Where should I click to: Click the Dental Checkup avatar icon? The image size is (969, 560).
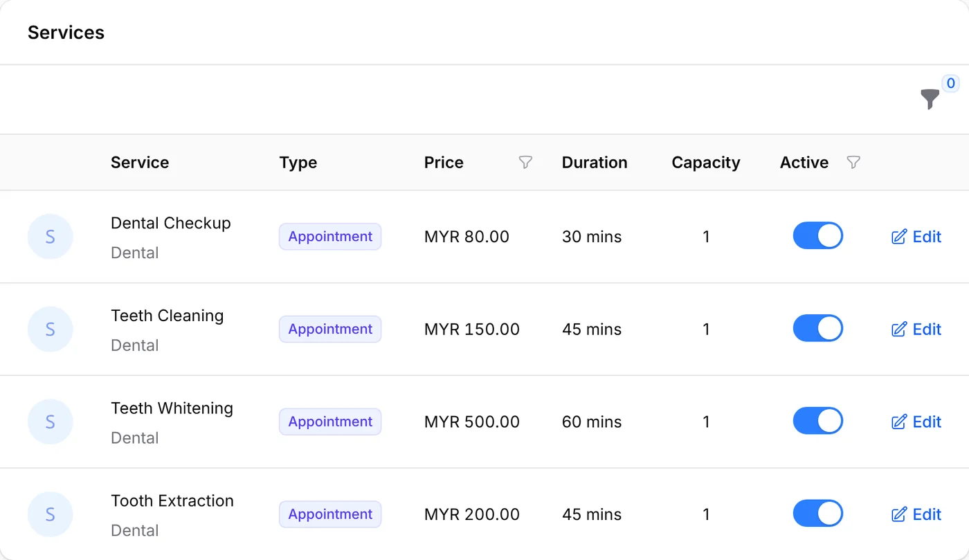50,237
